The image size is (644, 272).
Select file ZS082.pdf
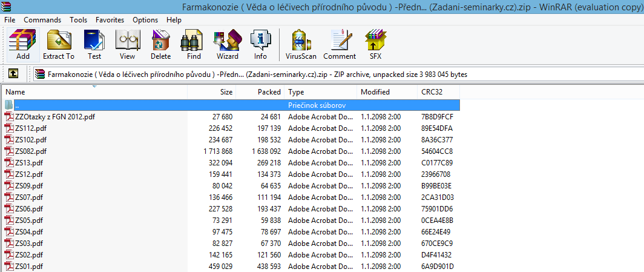[x=31, y=151]
